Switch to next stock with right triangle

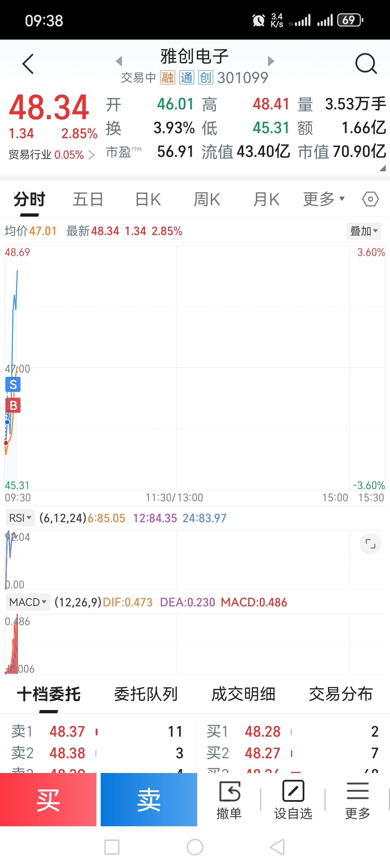click(271, 61)
